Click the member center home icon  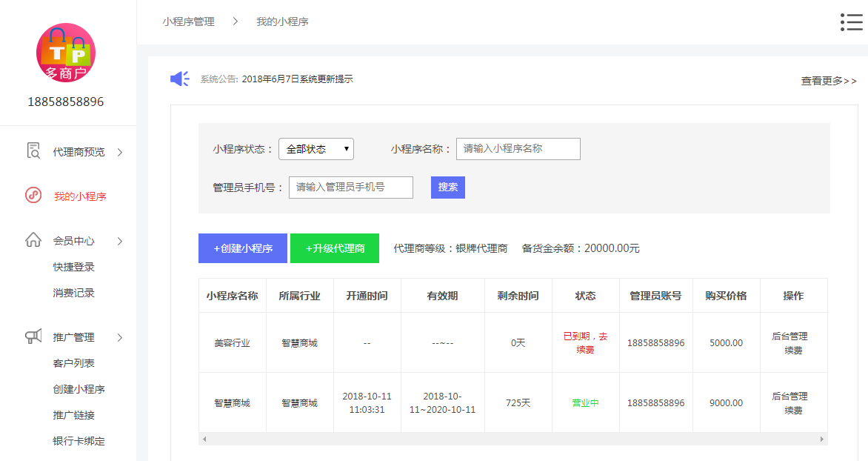point(33,240)
